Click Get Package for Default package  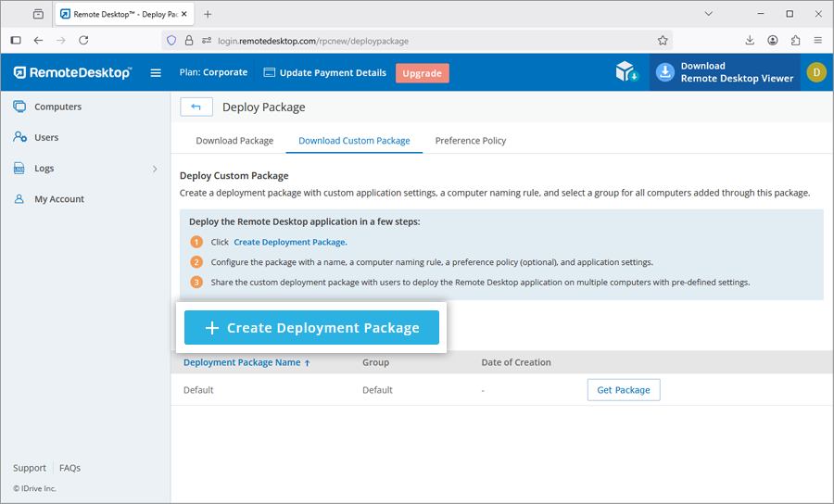(623, 390)
